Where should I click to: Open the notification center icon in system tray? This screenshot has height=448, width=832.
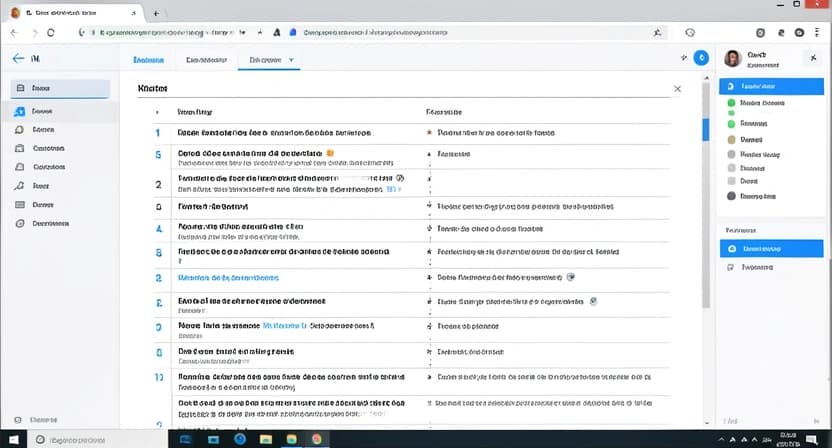pyautogui.click(x=811, y=440)
